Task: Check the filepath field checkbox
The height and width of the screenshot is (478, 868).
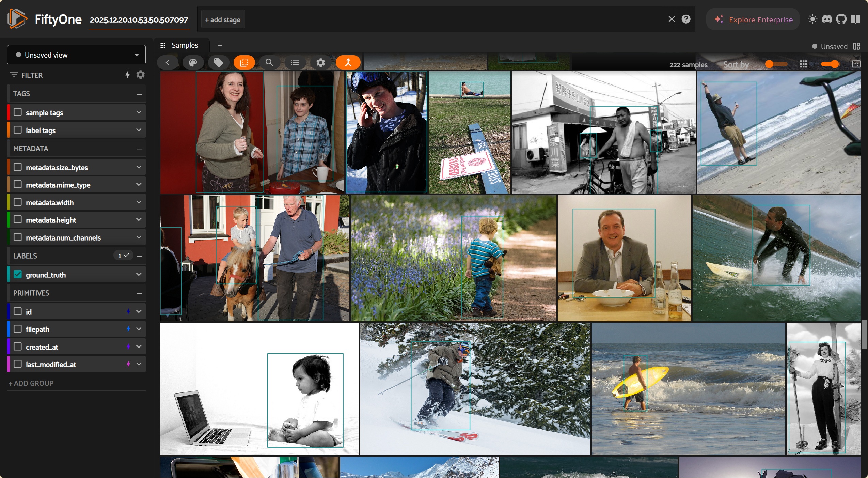Action: pos(18,329)
